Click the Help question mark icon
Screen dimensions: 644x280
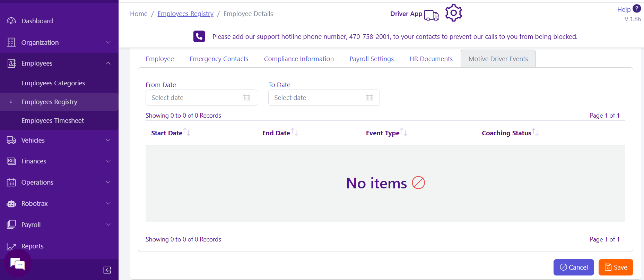tap(637, 9)
